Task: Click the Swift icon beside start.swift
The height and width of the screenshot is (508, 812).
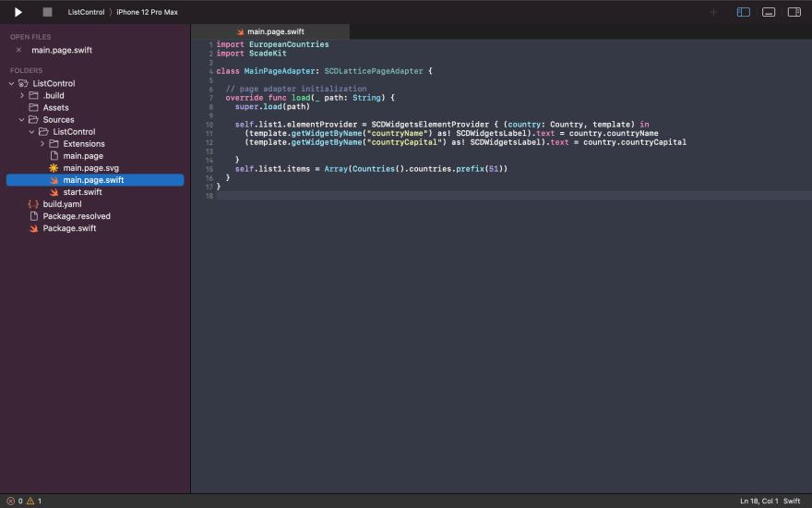Action: [54, 192]
